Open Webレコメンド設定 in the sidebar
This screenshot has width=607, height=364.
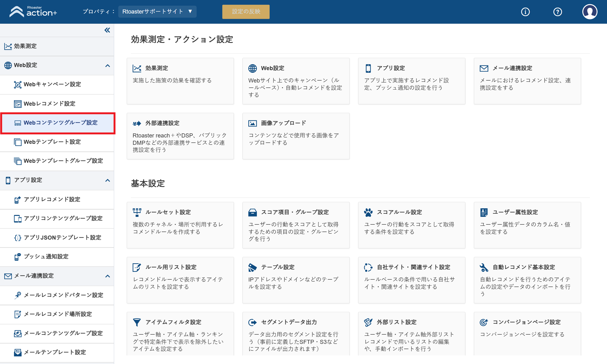pyautogui.click(x=57, y=104)
